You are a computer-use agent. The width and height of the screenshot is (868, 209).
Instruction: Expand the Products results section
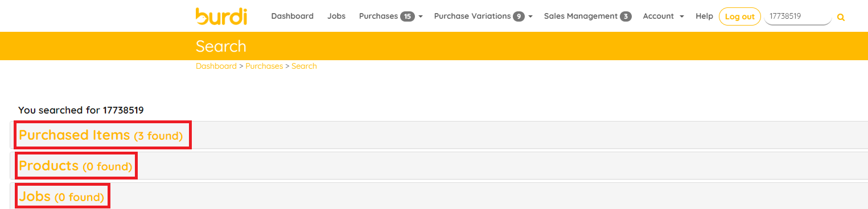76,166
